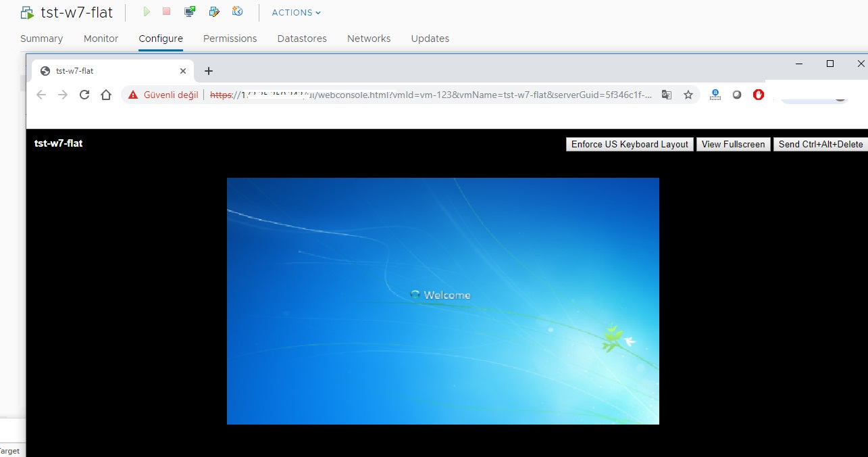The width and height of the screenshot is (868, 457).
Task: Bookmark the page with the star icon
Action: [x=688, y=95]
